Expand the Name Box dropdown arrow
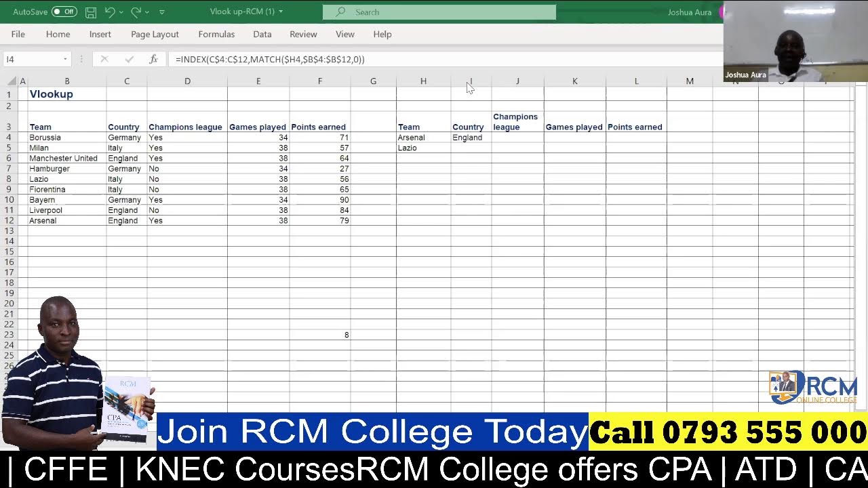The image size is (868, 488). [x=65, y=59]
